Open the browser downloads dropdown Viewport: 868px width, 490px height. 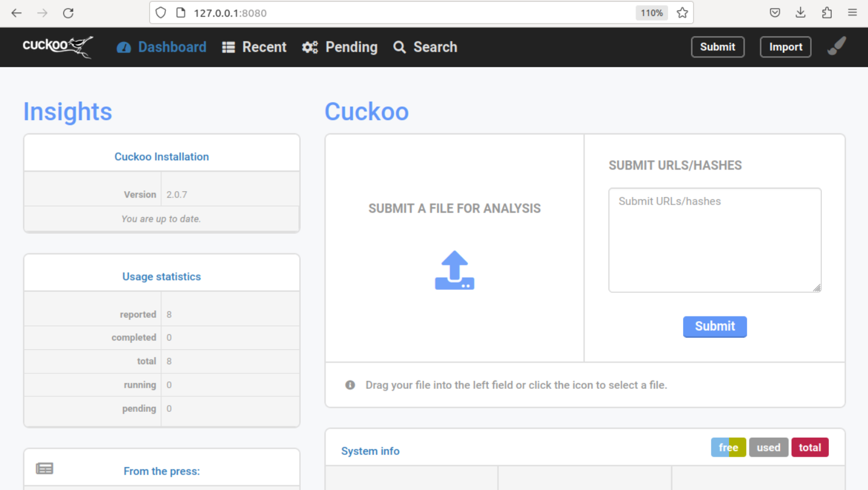800,12
